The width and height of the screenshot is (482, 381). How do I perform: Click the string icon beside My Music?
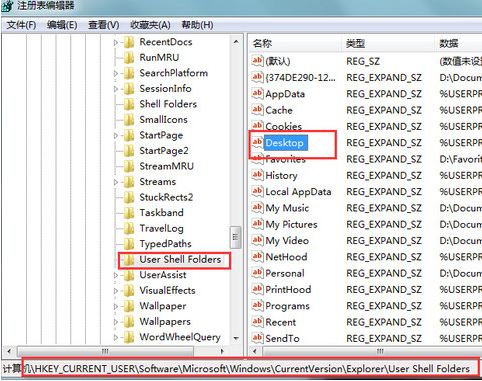257,208
